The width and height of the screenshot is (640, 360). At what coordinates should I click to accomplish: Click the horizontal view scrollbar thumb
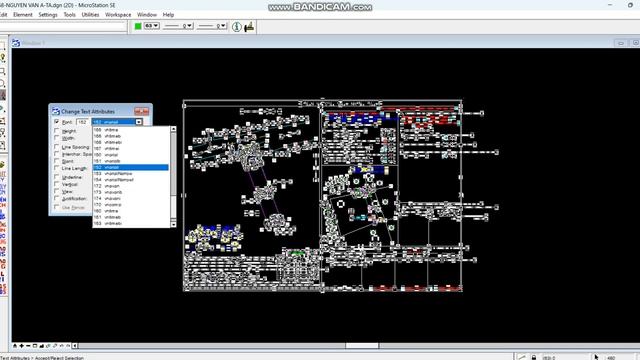point(362,346)
